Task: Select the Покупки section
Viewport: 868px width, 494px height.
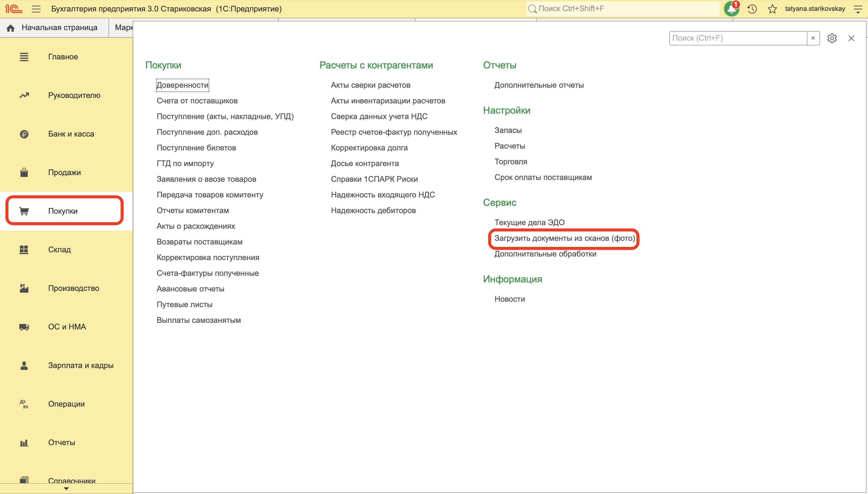Action: click(66, 211)
